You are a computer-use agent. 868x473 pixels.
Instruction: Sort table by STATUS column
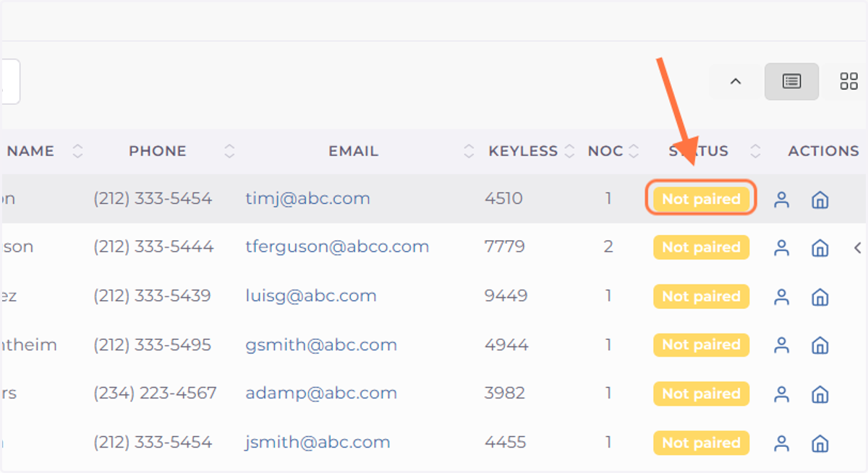[x=755, y=151]
